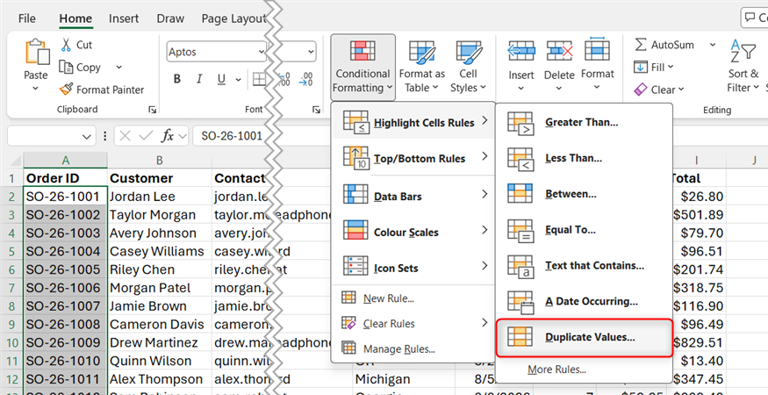Screen dimensions: 768x395
Task: Open the Name Box dropdown arrow
Action: 87,136
